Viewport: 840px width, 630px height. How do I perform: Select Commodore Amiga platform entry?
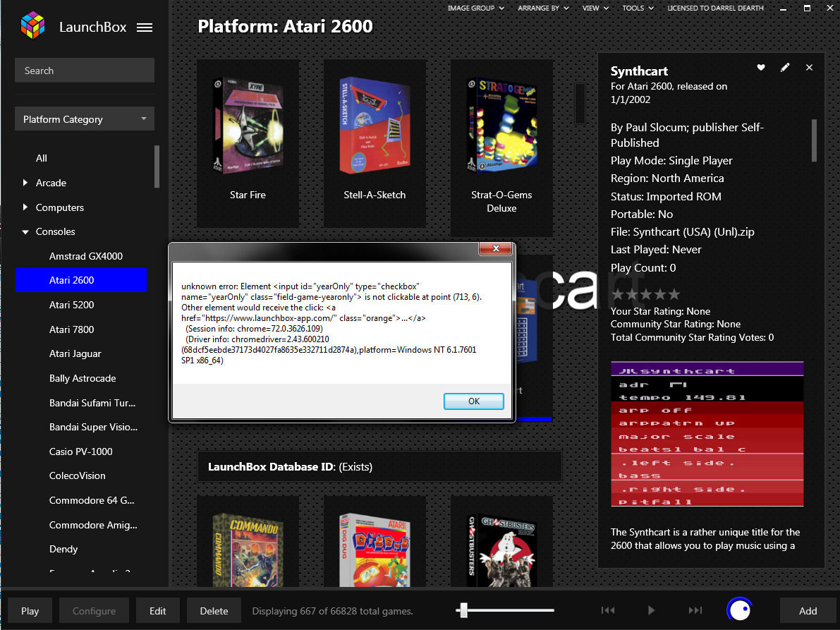click(x=93, y=525)
